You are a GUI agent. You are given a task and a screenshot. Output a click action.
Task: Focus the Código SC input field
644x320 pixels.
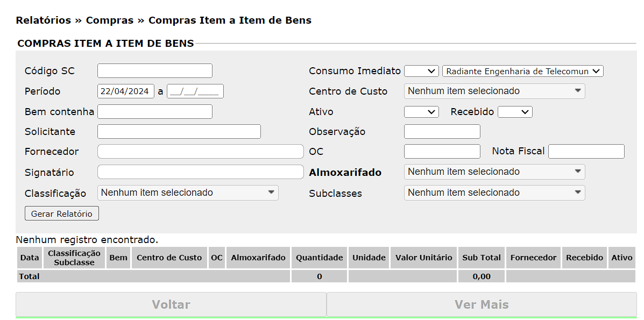point(154,71)
